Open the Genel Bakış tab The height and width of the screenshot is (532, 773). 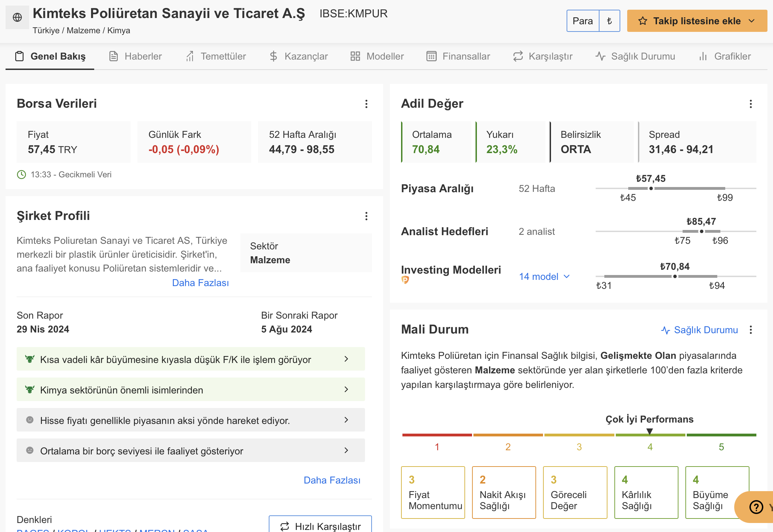tap(50, 56)
